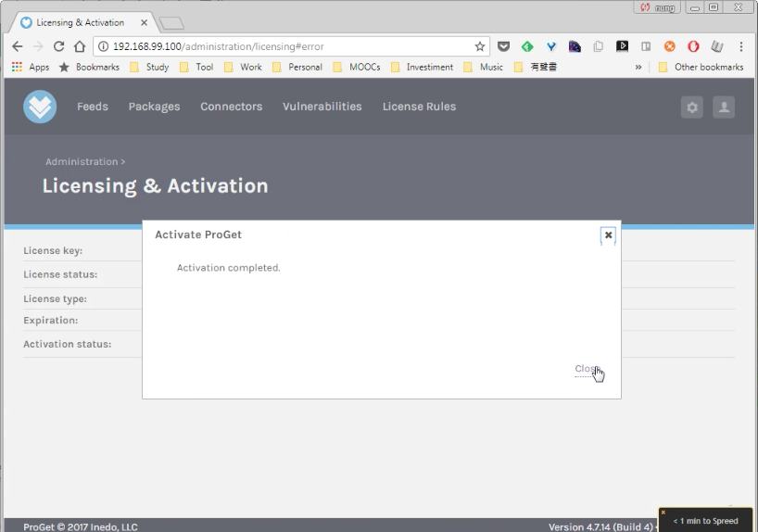Open the Packages menu
Viewport: 758px width, 532px height.
154,107
